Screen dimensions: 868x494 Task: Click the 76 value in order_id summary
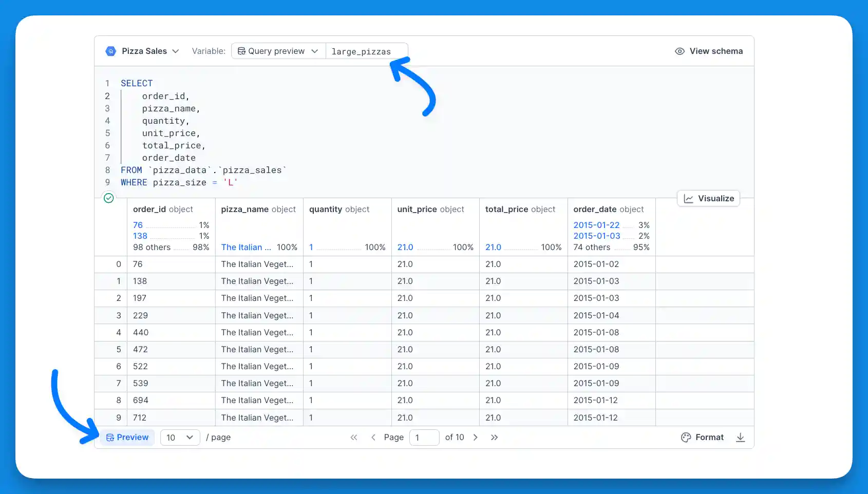point(138,225)
